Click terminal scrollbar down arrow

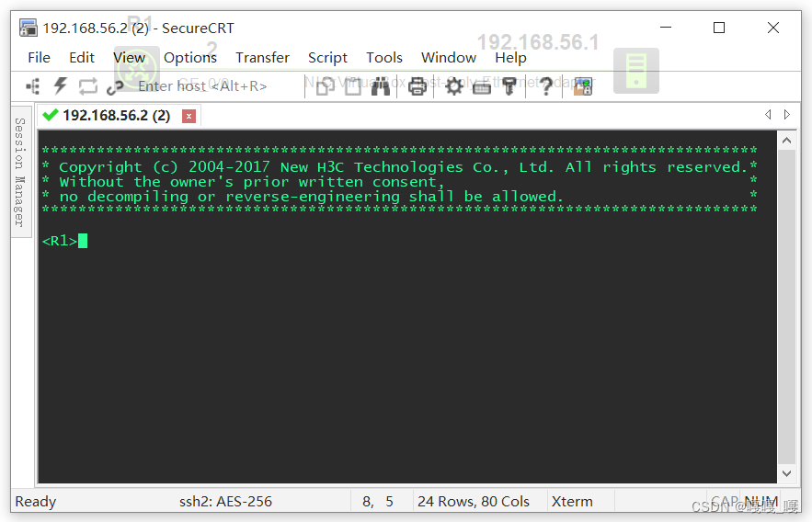pos(786,473)
